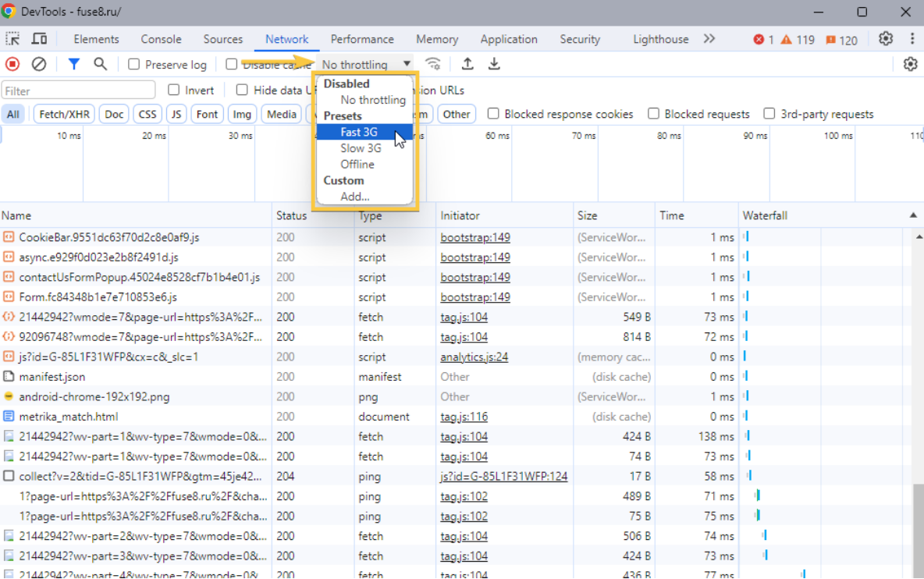
Task: Select Slow 3G throttling preset
Action: click(x=361, y=148)
